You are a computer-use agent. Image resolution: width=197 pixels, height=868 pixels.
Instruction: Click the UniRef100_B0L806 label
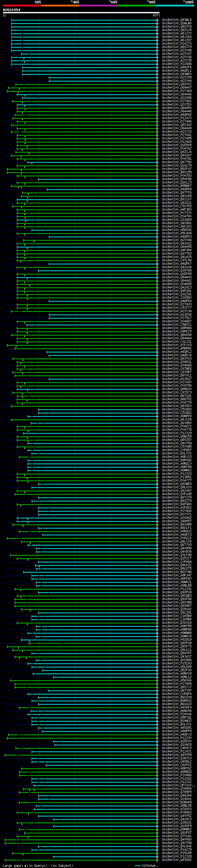(x=176, y=846)
